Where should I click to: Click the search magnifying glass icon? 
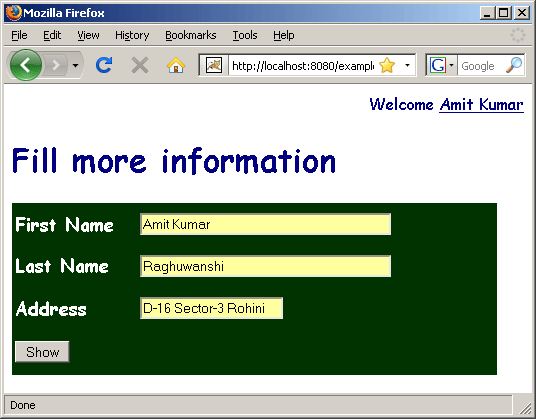514,65
